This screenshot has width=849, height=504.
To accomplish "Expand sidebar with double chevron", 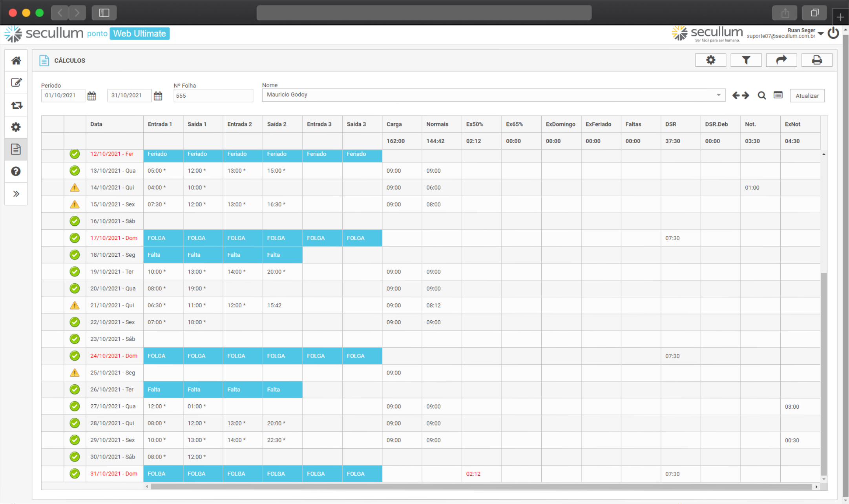I will pyautogui.click(x=16, y=194).
